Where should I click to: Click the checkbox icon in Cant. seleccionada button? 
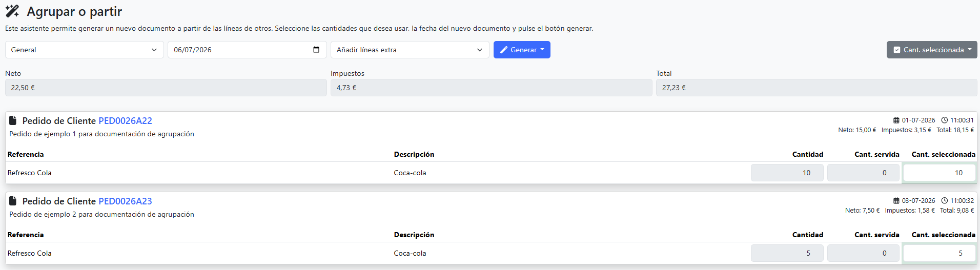coord(897,50)
